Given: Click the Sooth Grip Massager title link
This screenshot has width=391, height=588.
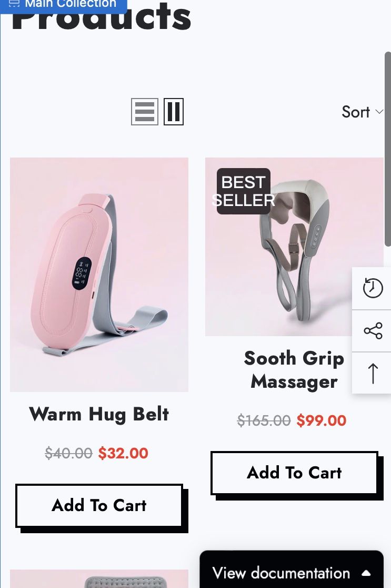Looking at the screenshot, I should point(294,370).
